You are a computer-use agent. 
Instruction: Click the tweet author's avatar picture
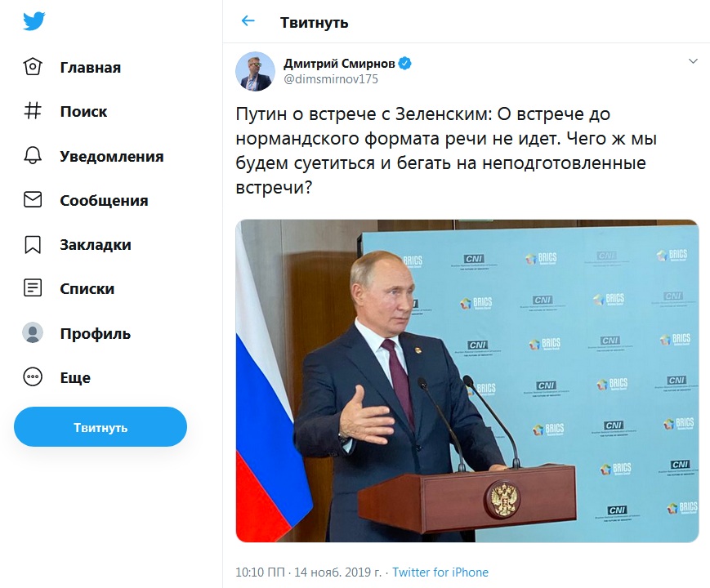[x=256, y=71]
